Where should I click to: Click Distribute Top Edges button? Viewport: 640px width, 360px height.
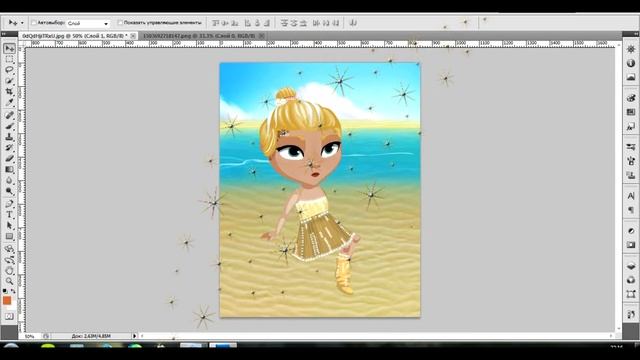click(284, 23)
